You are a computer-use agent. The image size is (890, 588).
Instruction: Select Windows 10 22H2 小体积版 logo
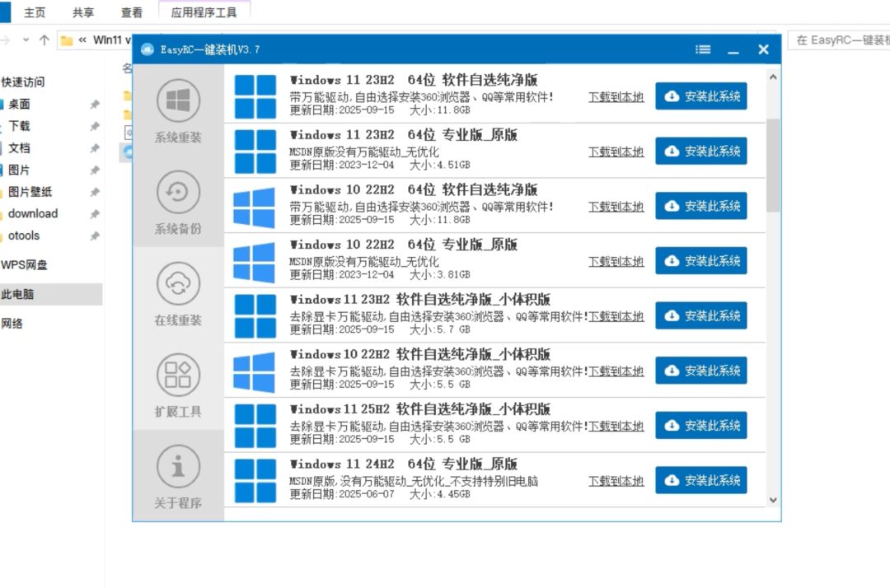(255, 371)
